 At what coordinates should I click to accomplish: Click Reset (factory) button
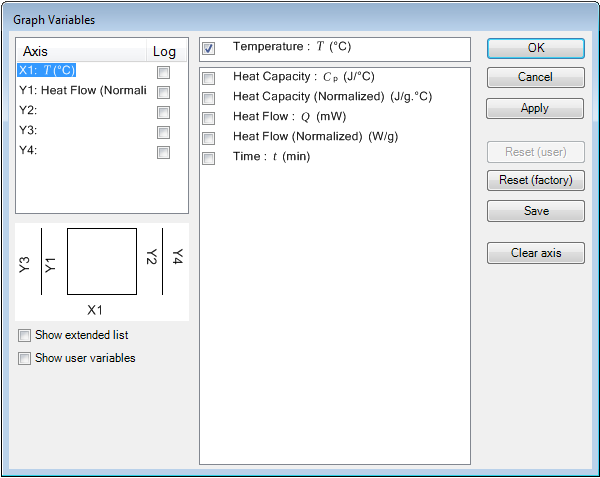tap(536, 180)
